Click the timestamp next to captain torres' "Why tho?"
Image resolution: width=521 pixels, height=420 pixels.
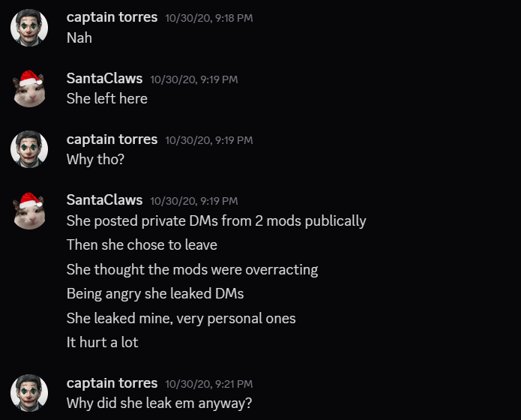(x=209, y=140)
